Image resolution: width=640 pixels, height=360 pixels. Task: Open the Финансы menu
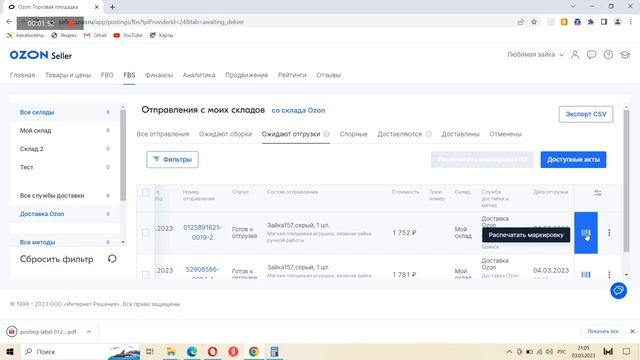tap(159, 75)
